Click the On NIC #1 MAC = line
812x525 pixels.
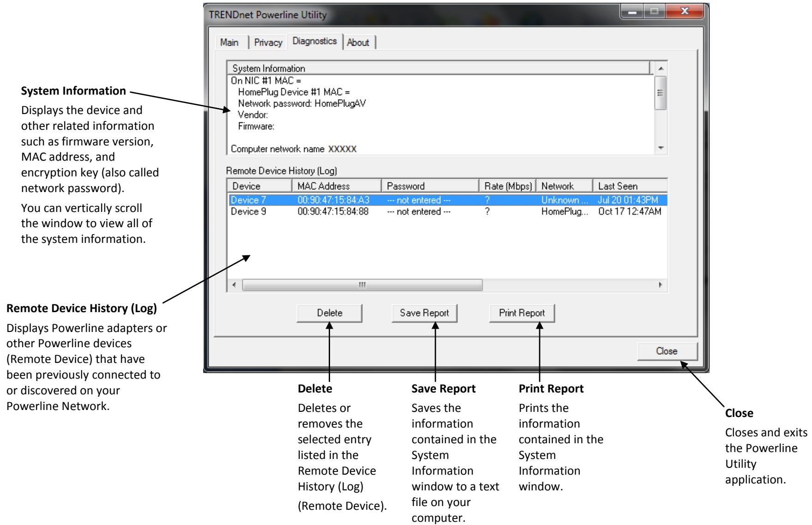[265, 81]
